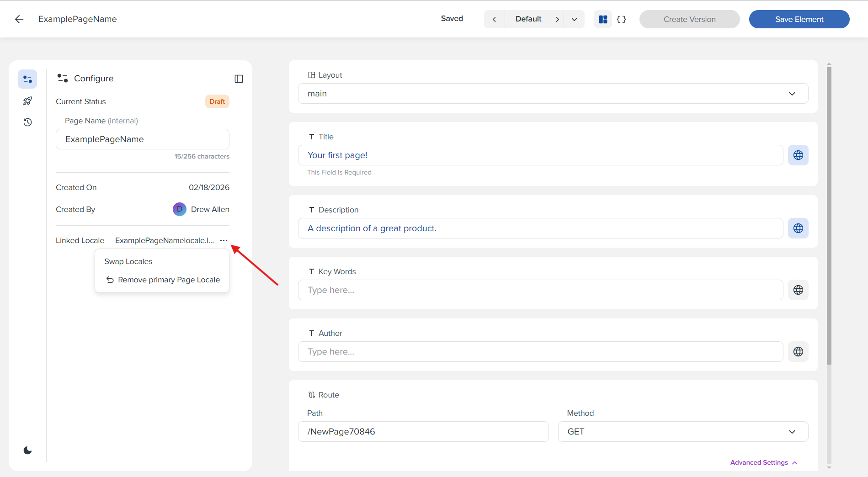Click the Save Element button
The width and height of the screenshot is (868, 477).
(x=799, y=19)
